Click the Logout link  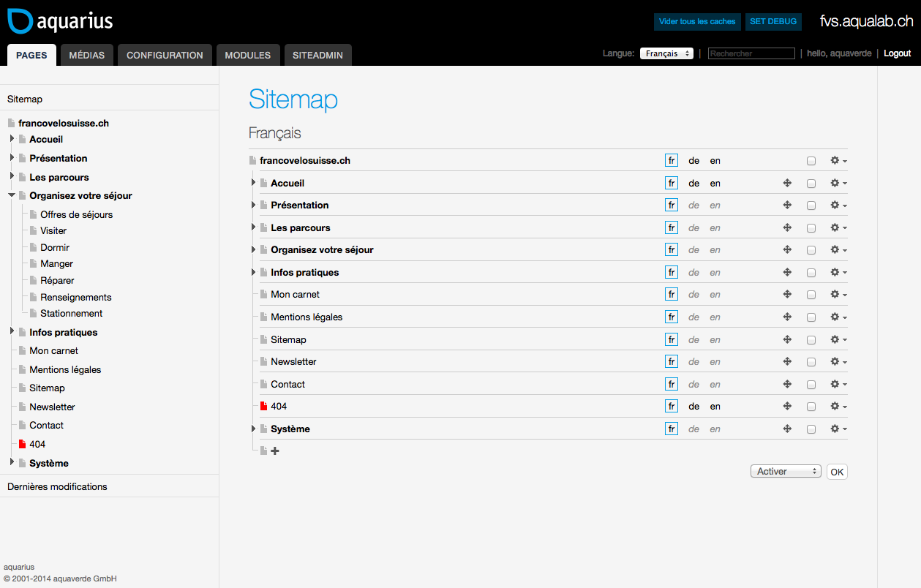click(897, 53)
